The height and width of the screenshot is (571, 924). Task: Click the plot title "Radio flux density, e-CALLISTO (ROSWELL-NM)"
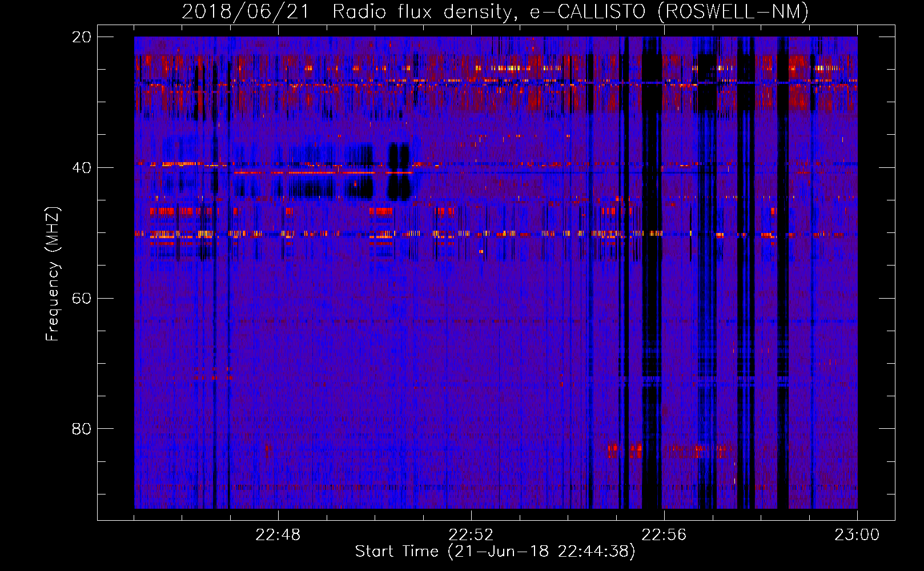pos(571,11)
